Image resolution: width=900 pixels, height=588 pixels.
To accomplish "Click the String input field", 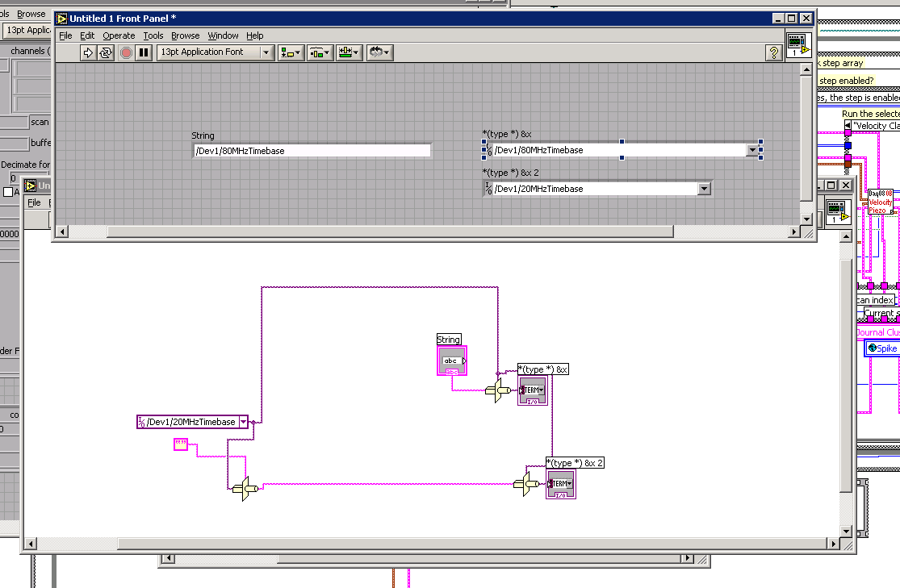I will 312,151.
